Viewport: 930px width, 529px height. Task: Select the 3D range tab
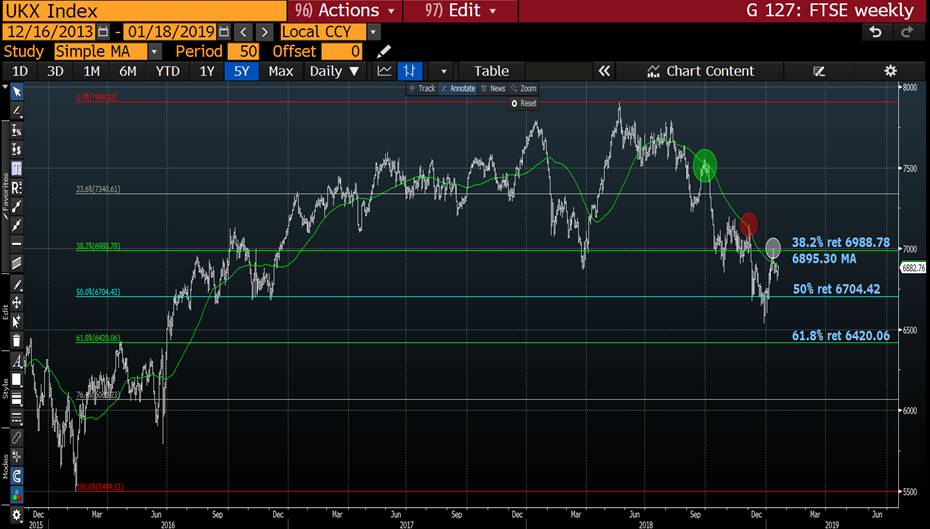[x=55, y=71]
